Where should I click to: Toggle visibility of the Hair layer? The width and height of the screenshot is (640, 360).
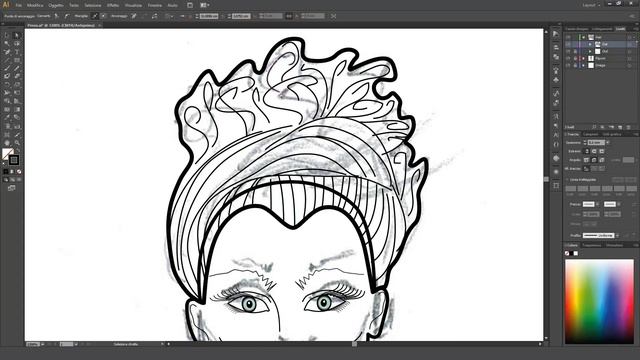(x=568, y=37)
